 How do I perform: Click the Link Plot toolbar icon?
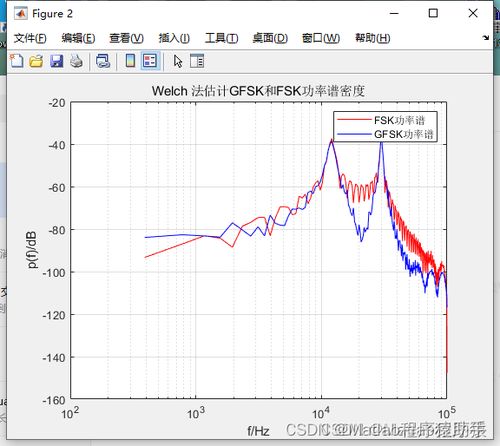103,61
